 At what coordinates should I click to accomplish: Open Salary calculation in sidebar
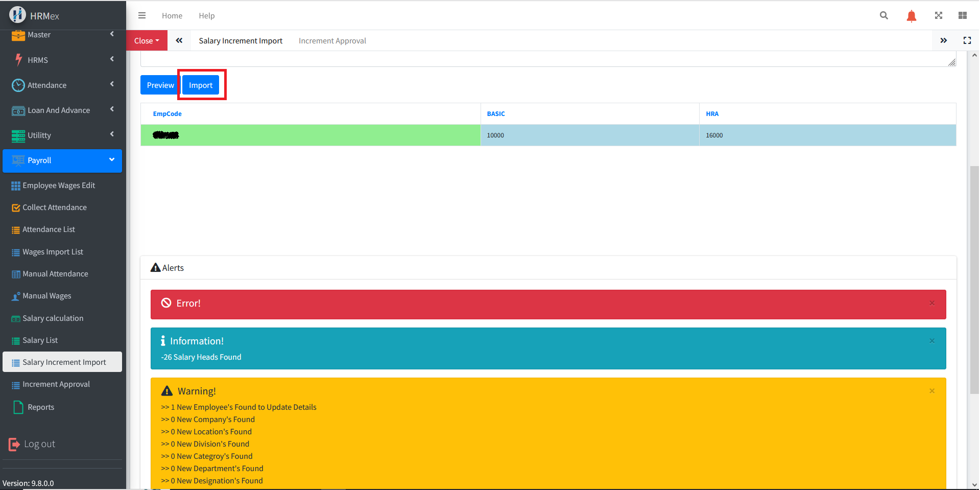[53, 318]
